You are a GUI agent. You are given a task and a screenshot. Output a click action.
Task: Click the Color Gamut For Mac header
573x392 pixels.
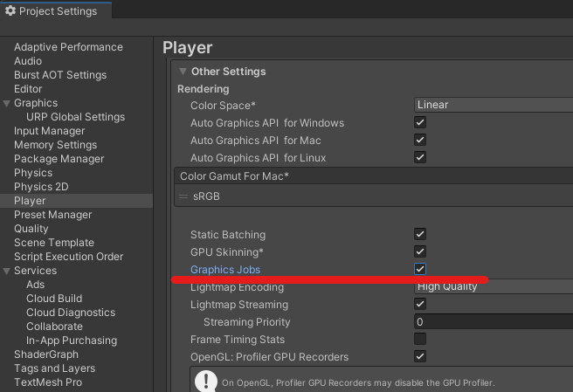coord(374,176)
